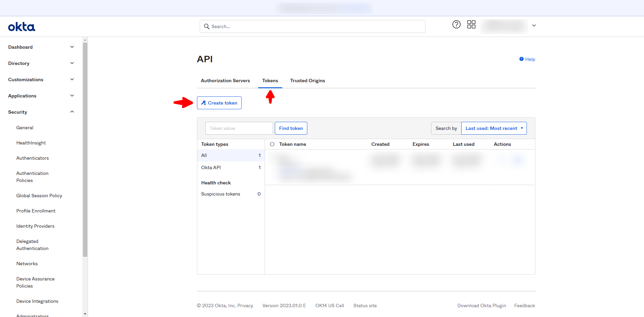Select the Suspicious tokens filter

pyautogui.click(x=231, y=194)
